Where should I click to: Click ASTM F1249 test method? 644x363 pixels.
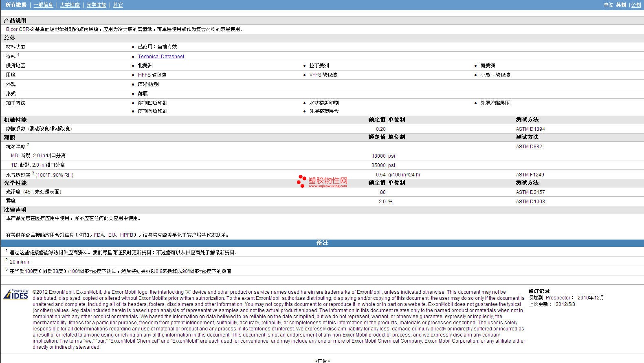(530, 175)
